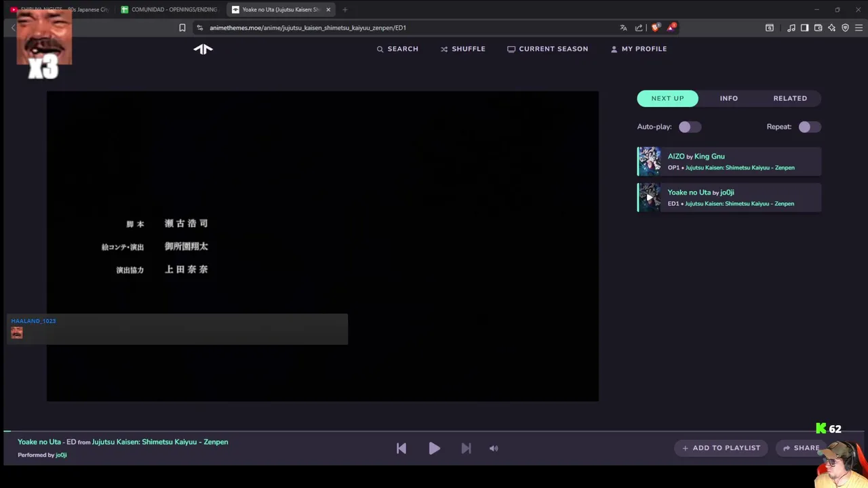Image resolution: width=868 pixels, height=488 pixels.
Task: Open the jo0ji artist link in Next Up
Action: 727,192
